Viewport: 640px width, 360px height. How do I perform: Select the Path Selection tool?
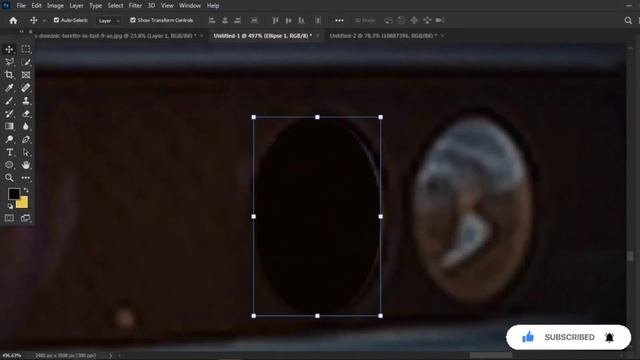click(x=26, y=152)
